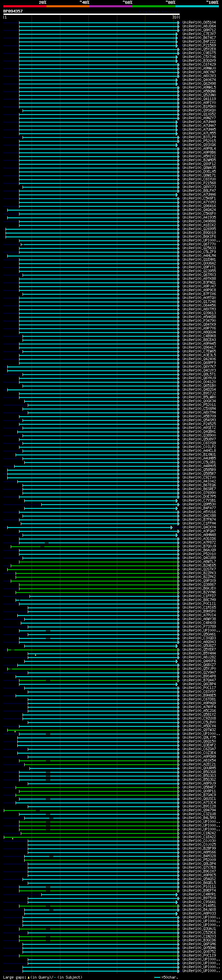This screenshot has width=222, height=980.
Task: Click the =50char. scale legend
Action: point(166,977)
